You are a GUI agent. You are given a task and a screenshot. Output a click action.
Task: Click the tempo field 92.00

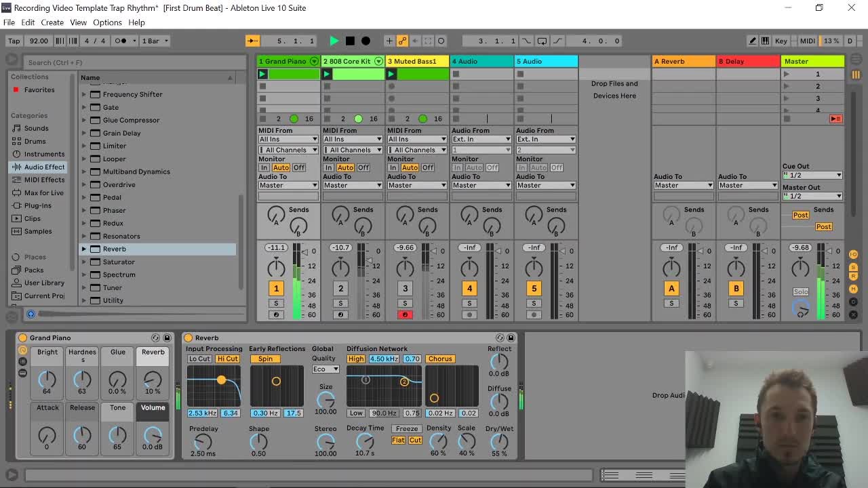39,41
